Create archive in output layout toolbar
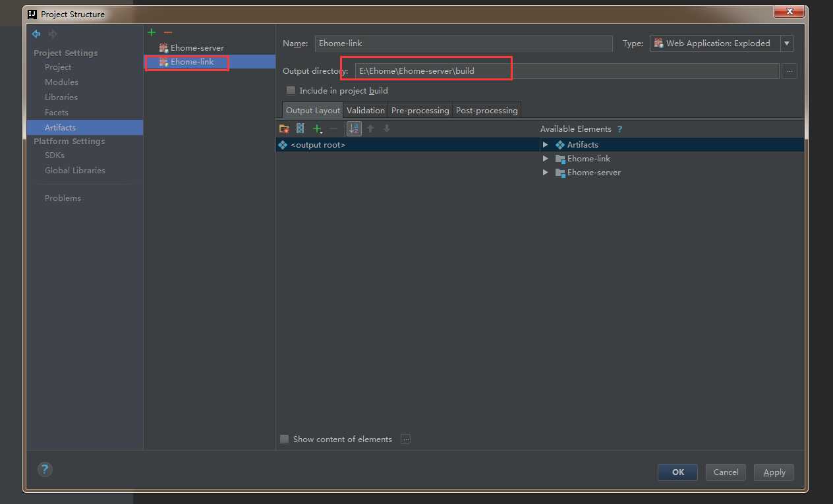The width and height of the screenshot is (833, 504). pos(301,128)
